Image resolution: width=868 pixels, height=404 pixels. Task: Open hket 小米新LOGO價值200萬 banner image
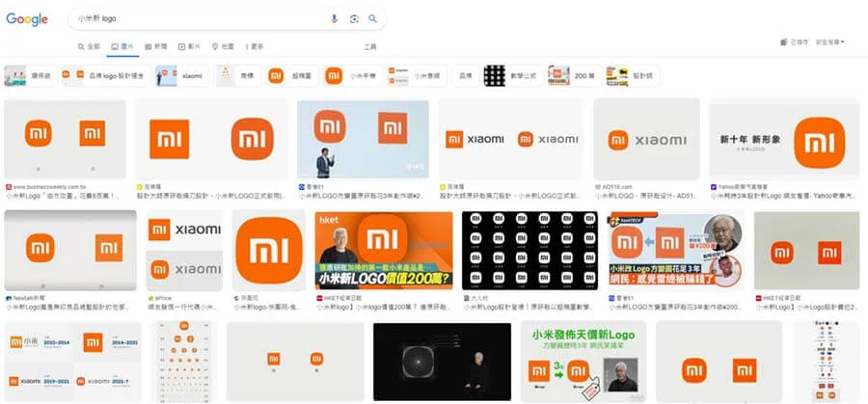click(384, 250)
